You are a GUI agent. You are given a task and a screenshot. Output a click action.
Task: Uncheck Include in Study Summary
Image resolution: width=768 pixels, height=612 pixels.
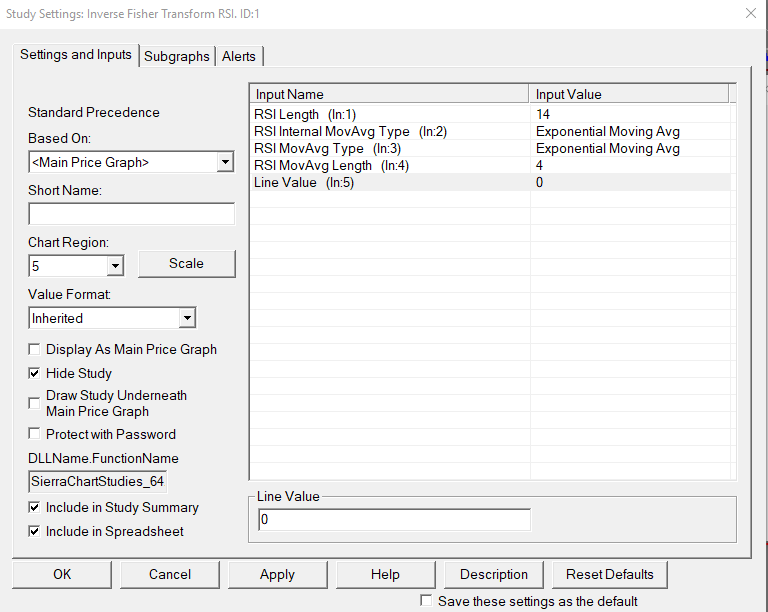pos(35,508)
